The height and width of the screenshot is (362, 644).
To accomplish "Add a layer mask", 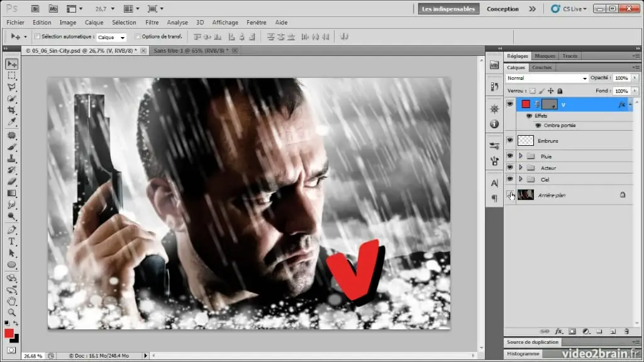I will point(572,331).
